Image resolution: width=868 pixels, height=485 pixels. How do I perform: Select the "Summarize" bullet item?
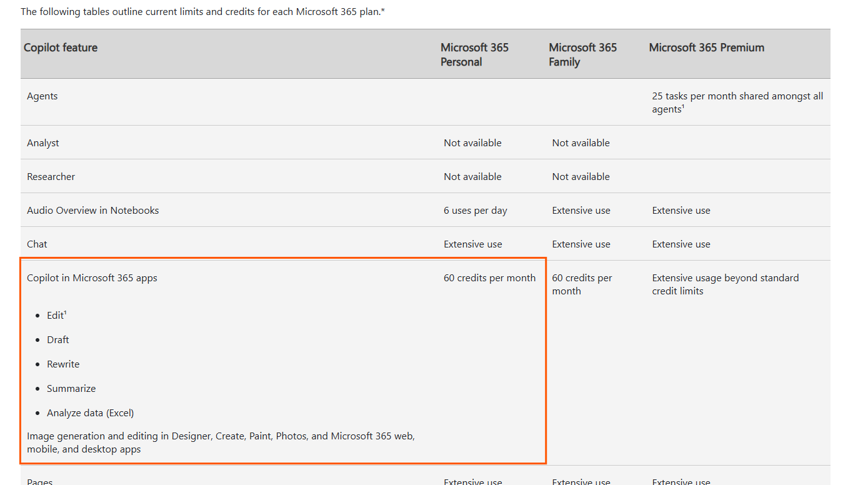[x=71, y=389]
